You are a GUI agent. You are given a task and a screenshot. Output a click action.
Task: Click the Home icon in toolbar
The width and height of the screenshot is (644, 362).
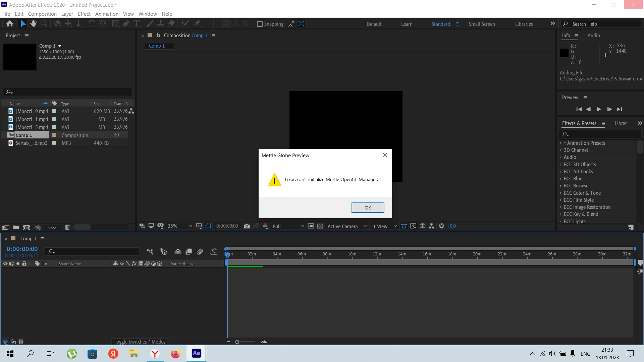pos(10,24)
